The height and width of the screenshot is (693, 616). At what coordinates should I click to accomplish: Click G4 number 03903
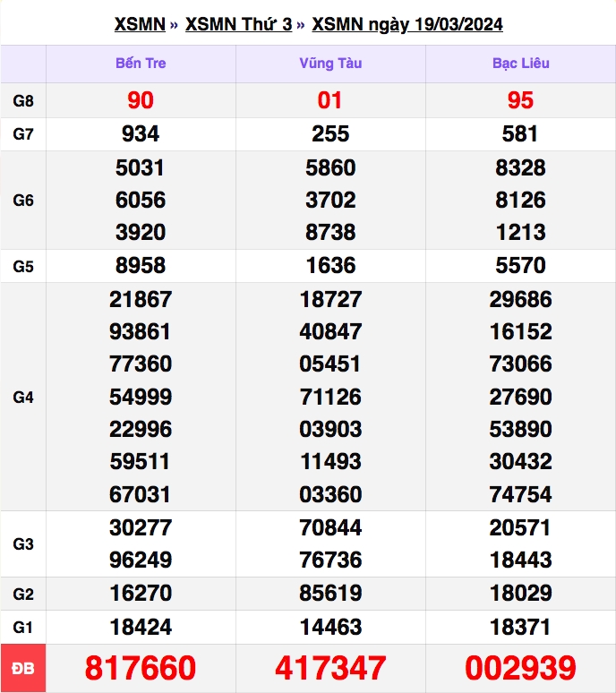[x=330, y=430]
